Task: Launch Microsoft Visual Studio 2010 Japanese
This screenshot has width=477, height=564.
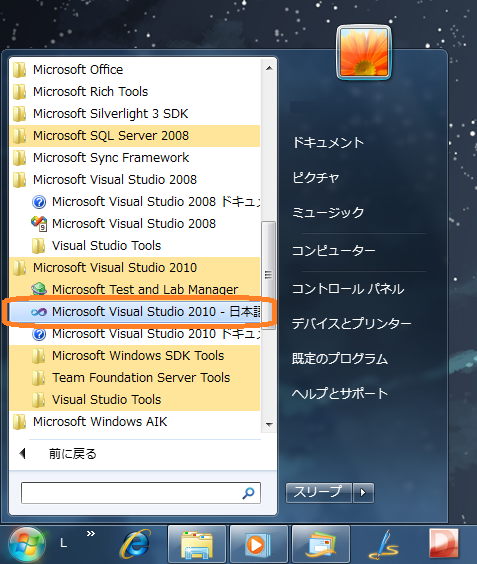Action: point(135,311)
